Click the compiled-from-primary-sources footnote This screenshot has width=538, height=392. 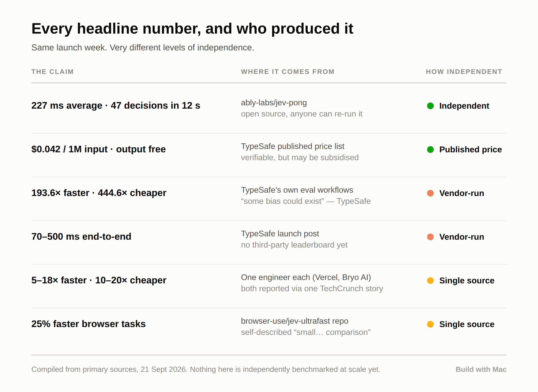(x=206, y=369)
